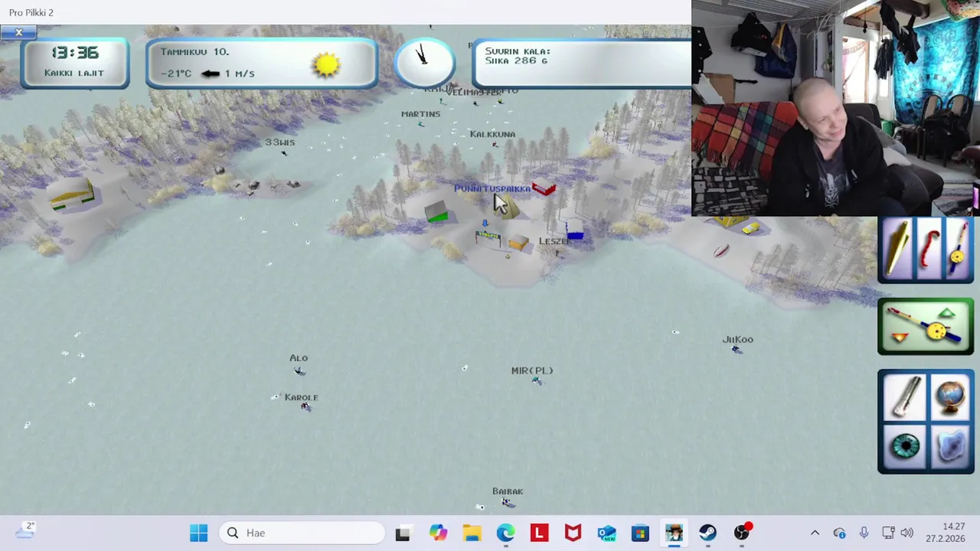Pick the fishing rod equipment slot

(957, 249)
